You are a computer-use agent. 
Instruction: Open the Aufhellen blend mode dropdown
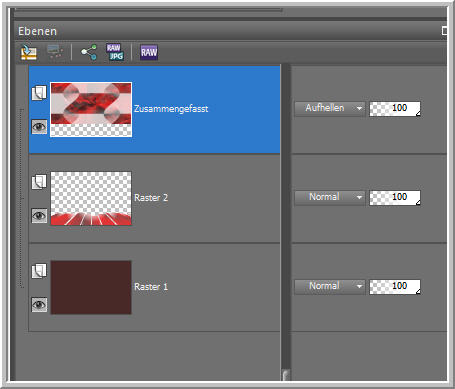tap(330, 108)
